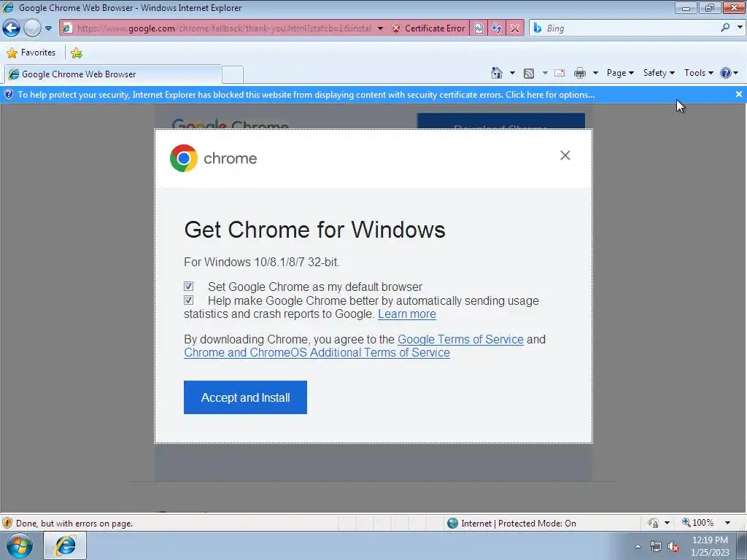Open Chrome and ChromeOS Additional Terms link

coord(317,353)
